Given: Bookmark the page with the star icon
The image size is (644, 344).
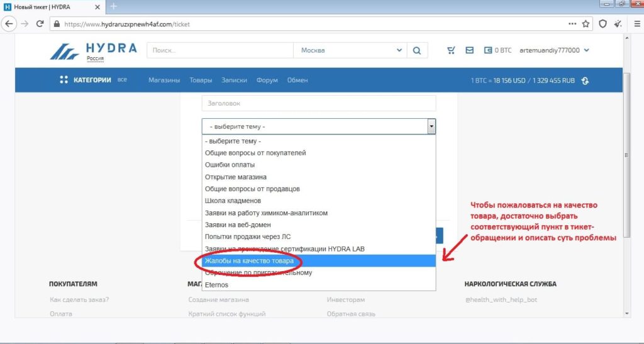Looking at the screenshot, I should 586,24.
